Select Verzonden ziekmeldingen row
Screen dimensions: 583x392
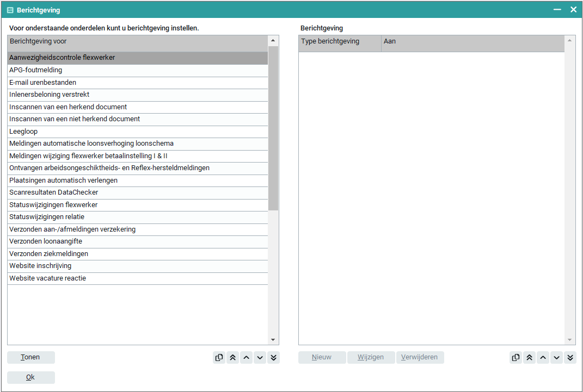(48, 254)
